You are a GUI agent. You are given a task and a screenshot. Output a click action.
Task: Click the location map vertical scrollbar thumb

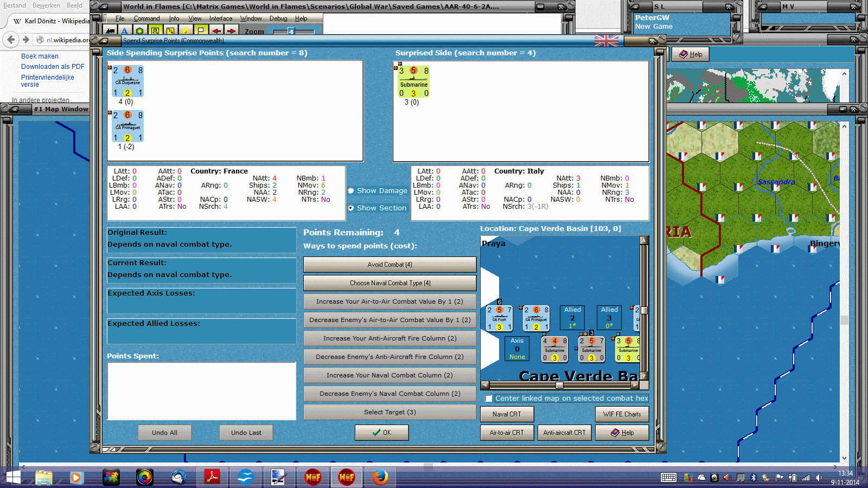click(644, 310)
